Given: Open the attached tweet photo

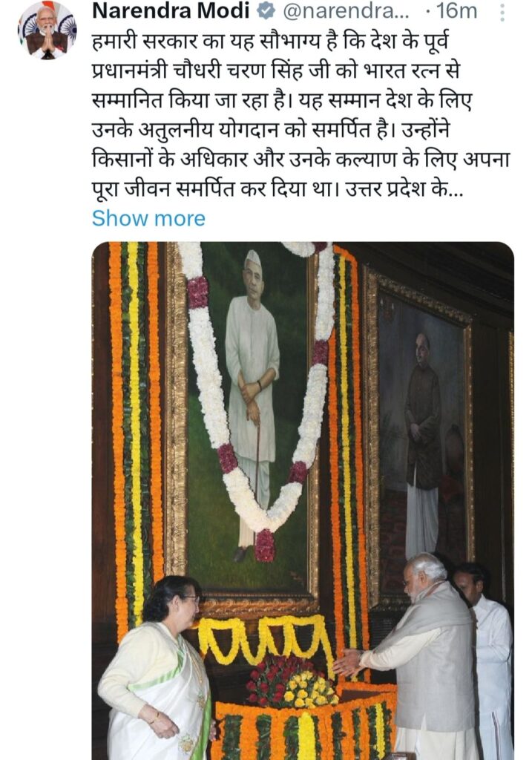Looking at the screenshot, I should point(303,501).
